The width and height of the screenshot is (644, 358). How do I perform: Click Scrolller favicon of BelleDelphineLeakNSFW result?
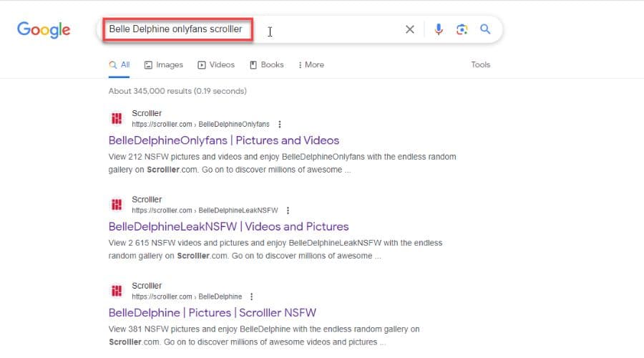point(117,205)
